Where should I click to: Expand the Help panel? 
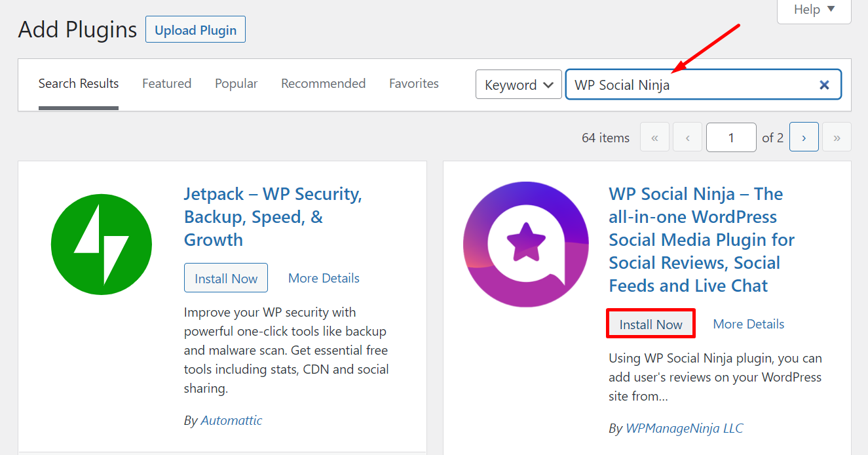tap(814, 10)
